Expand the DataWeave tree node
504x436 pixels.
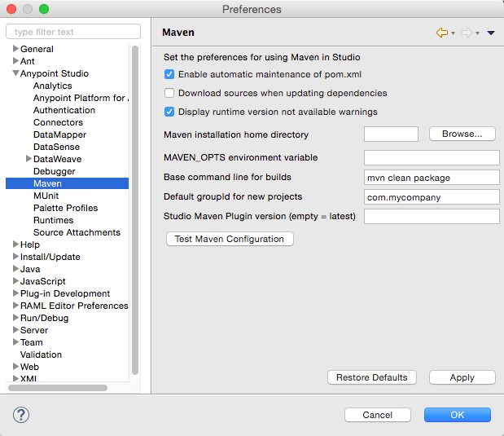pyautogui.click(x=28, y=159)
